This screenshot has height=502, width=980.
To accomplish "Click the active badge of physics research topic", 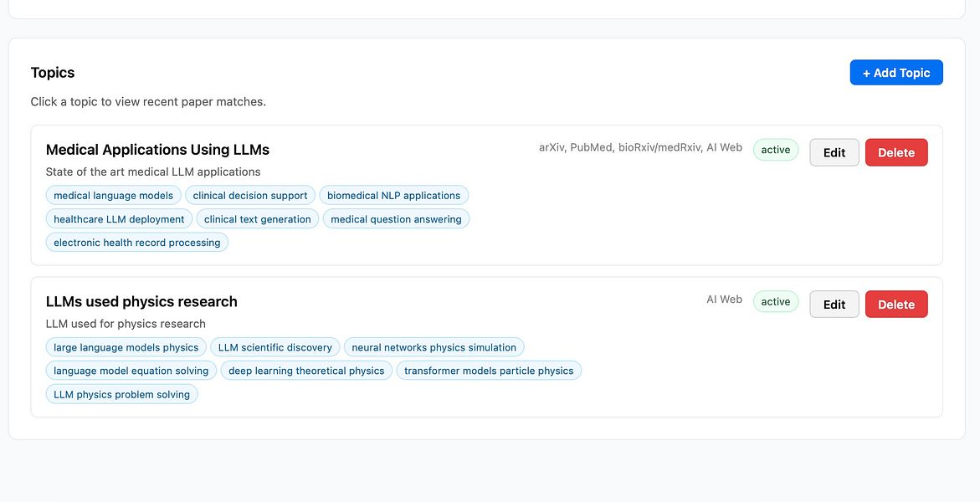I will [776, 301].
